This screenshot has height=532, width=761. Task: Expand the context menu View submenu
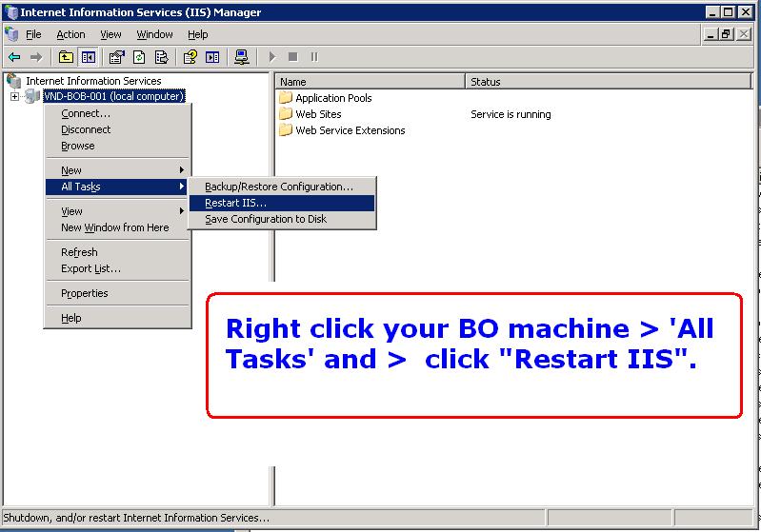coord(117,211)
